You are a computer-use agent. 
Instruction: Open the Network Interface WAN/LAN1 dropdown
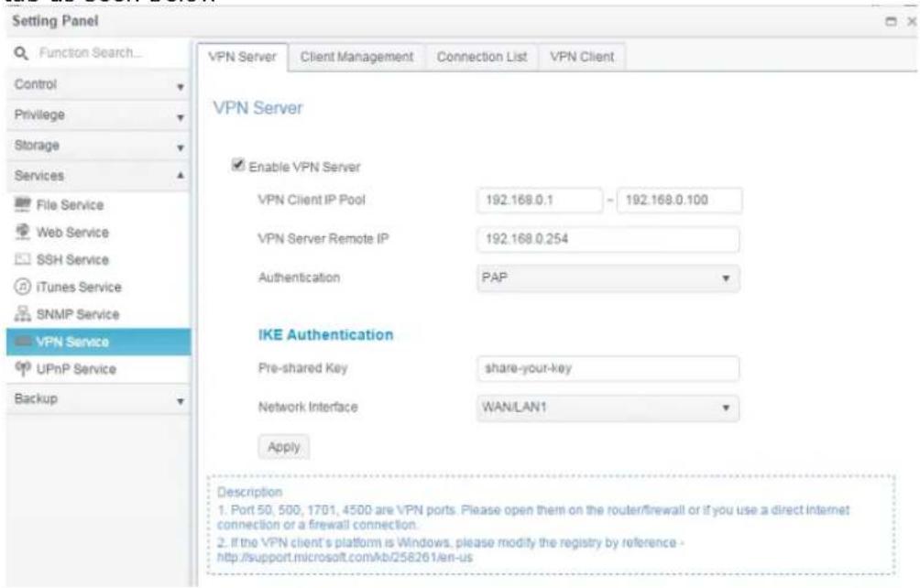(608, 408)
